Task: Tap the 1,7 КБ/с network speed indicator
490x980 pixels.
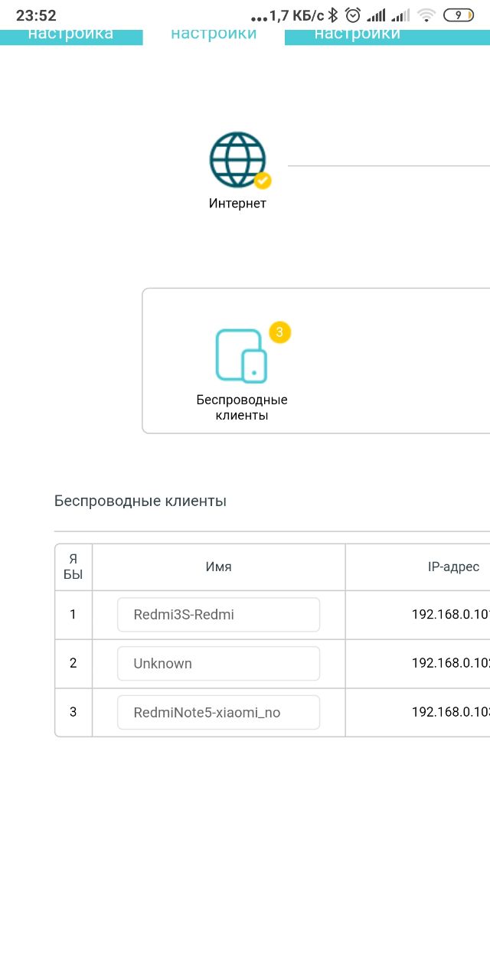Action: tap(297, 15)
